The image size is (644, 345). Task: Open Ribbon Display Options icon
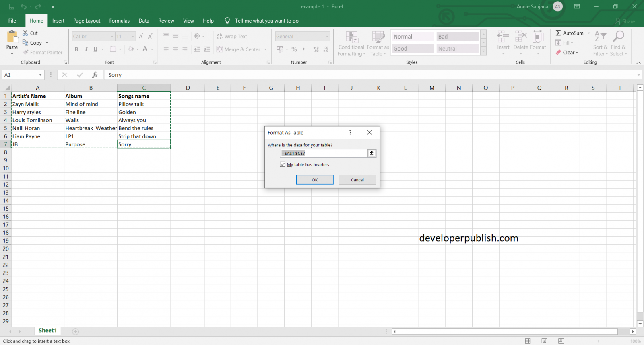(577, 7)
